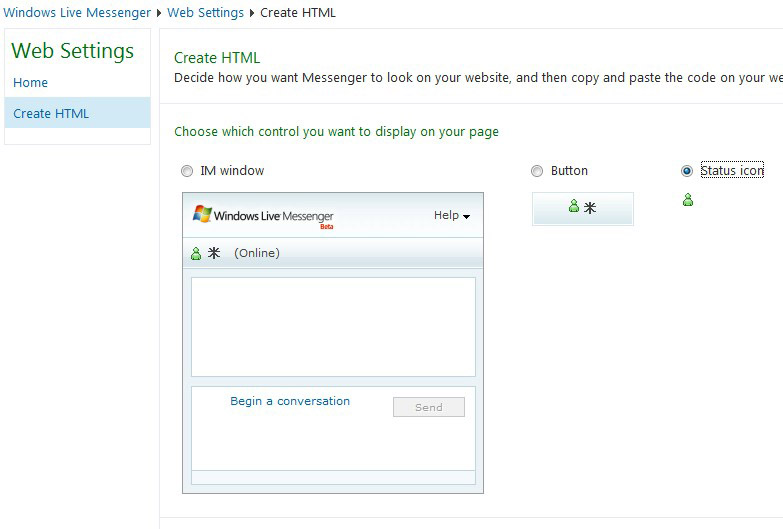
Task: Open Home in Web Settings sidebar
Action: [30, 82]
